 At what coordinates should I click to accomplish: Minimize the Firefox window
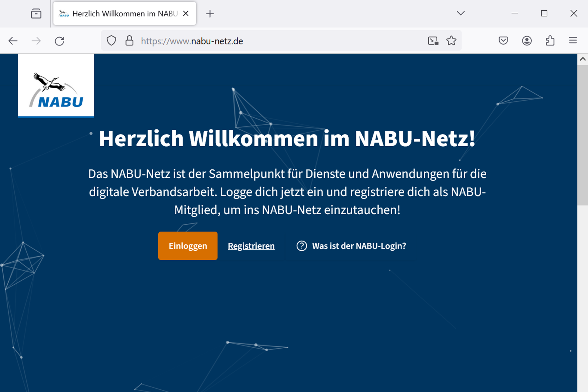(515, 13)
